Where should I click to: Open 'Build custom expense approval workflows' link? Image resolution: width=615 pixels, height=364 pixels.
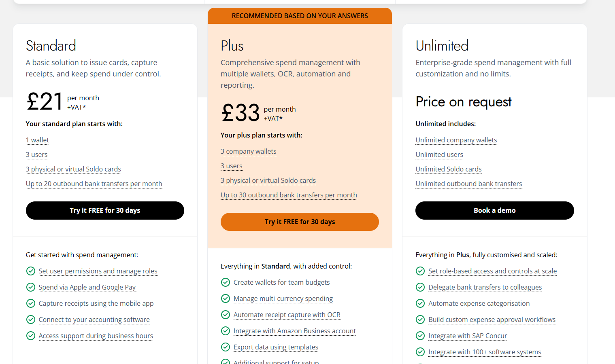tap(492, 320)
